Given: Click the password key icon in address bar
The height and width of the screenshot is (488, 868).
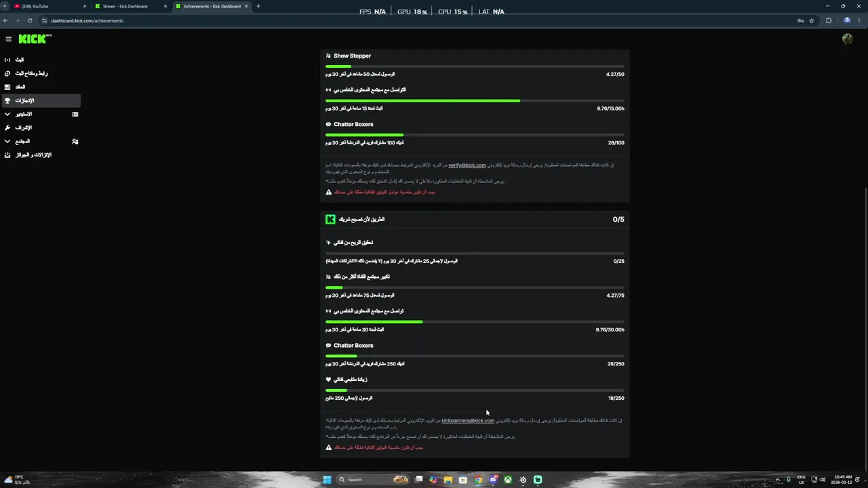Looking at the screenshot, I should (801, 20).
